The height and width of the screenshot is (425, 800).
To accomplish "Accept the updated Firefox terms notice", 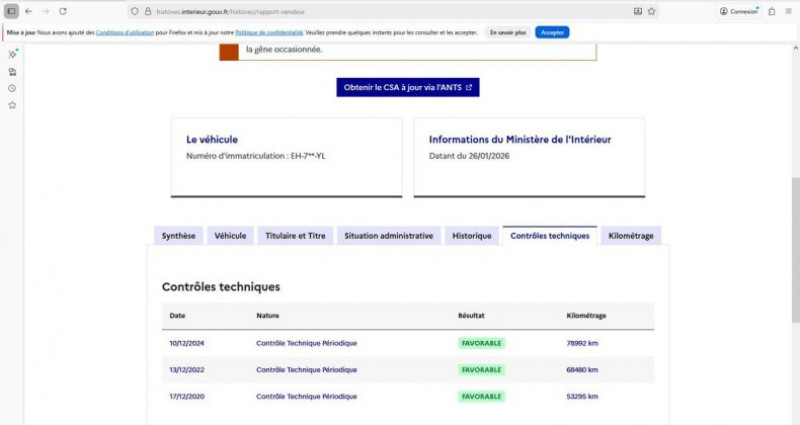I will [x=552, y=32].
